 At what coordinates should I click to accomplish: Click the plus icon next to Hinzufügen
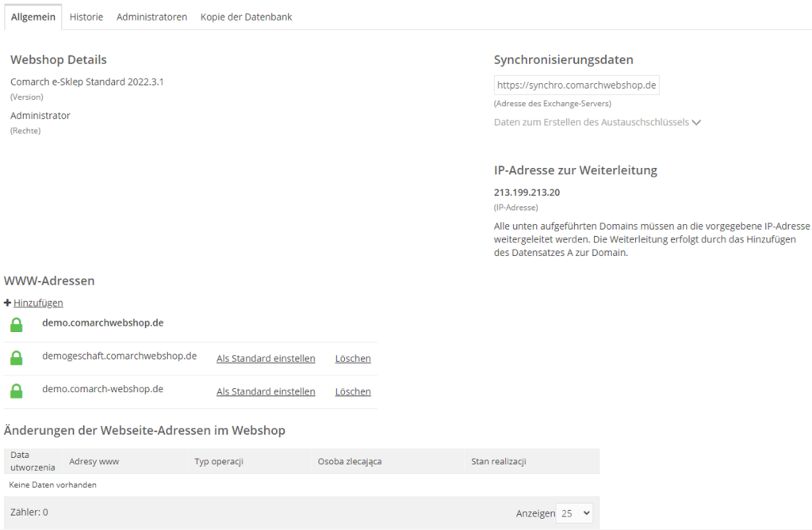point(7,303)
